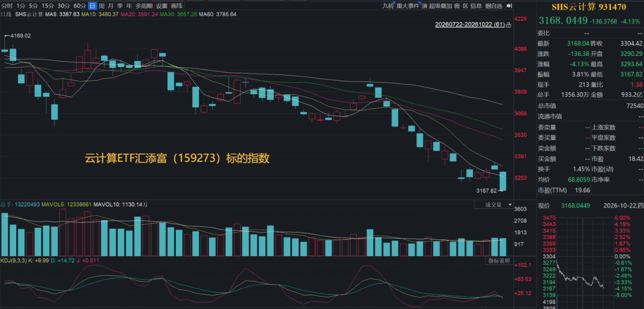Select the 30分 period tab
The width and height of the screenshot is (644, 309).
click(x=63, y=6)
